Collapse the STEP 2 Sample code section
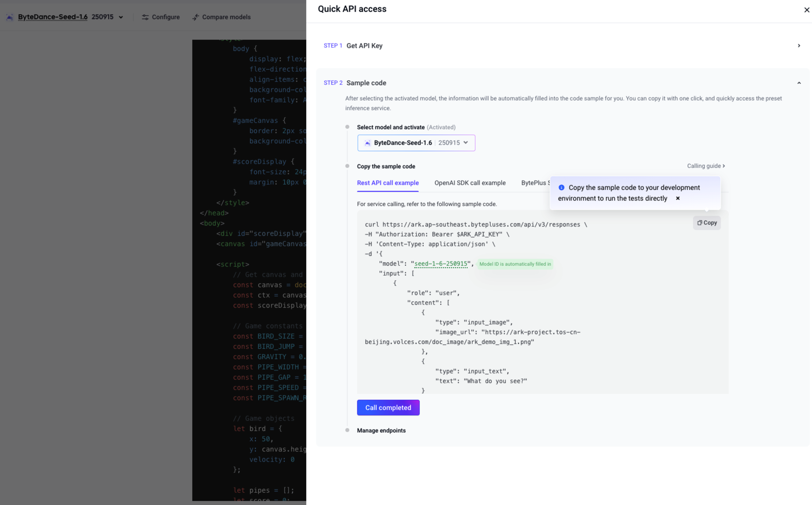Screen dimensions: 812x505 [799, 83]
